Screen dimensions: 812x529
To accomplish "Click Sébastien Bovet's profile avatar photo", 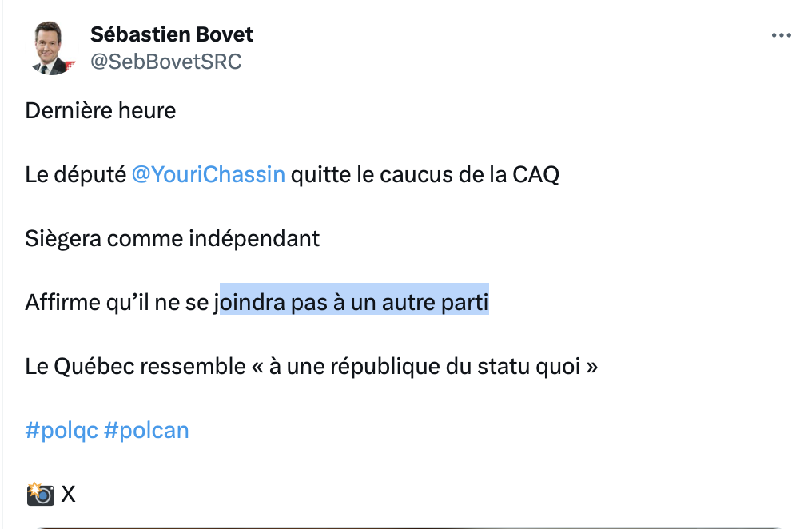I will click(x=51, y=49).
